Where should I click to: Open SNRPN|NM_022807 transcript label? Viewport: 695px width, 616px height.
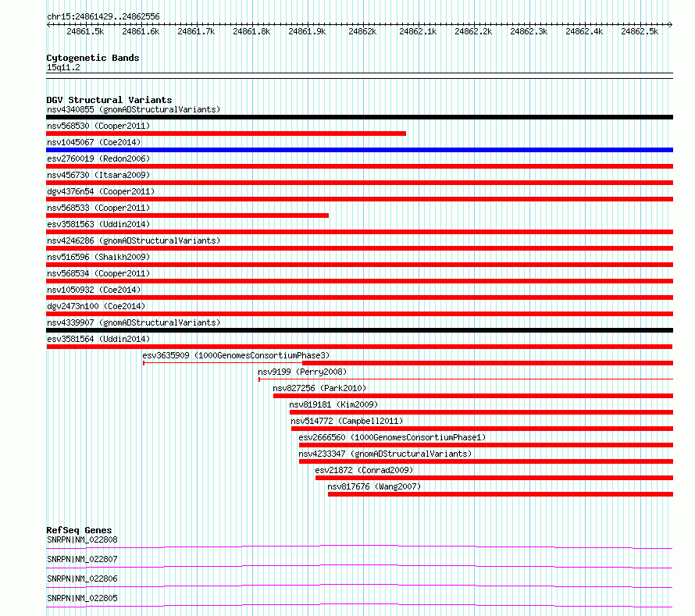(83, 559)
